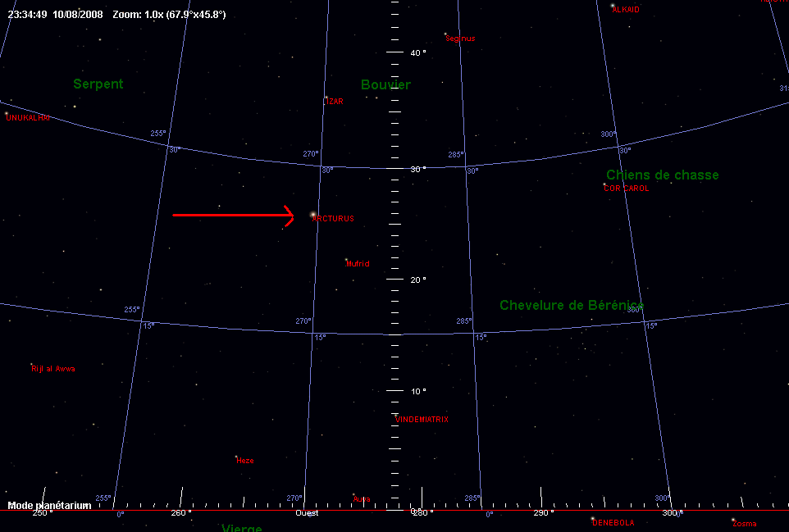The width and height of the screenshot is (789, 532).
Task: Click the bright star Arcturus
Action: [x=312, y=215]
